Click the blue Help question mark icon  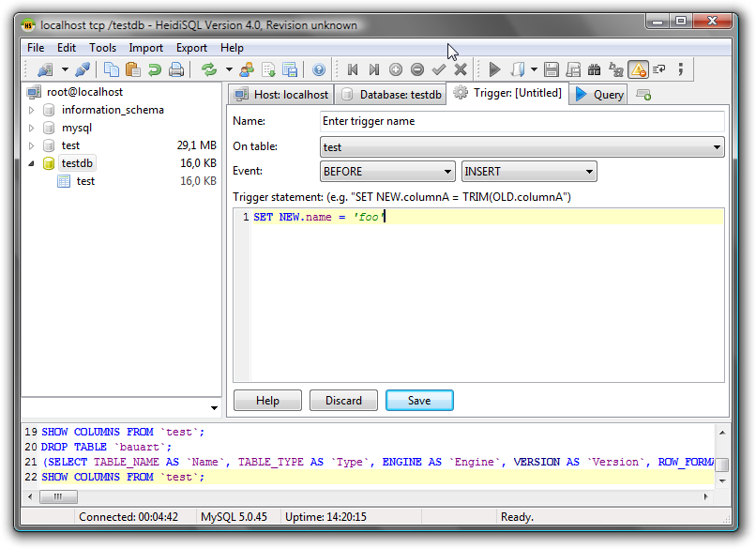319,70
